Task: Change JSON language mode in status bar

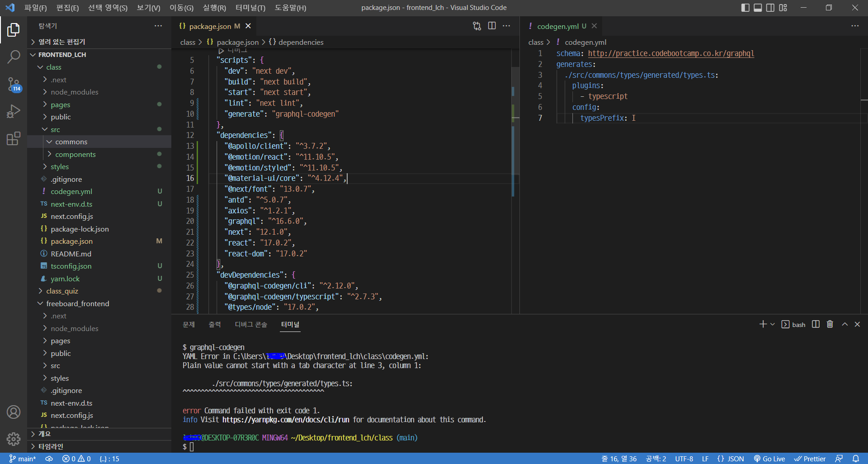Action: point(731,459)
